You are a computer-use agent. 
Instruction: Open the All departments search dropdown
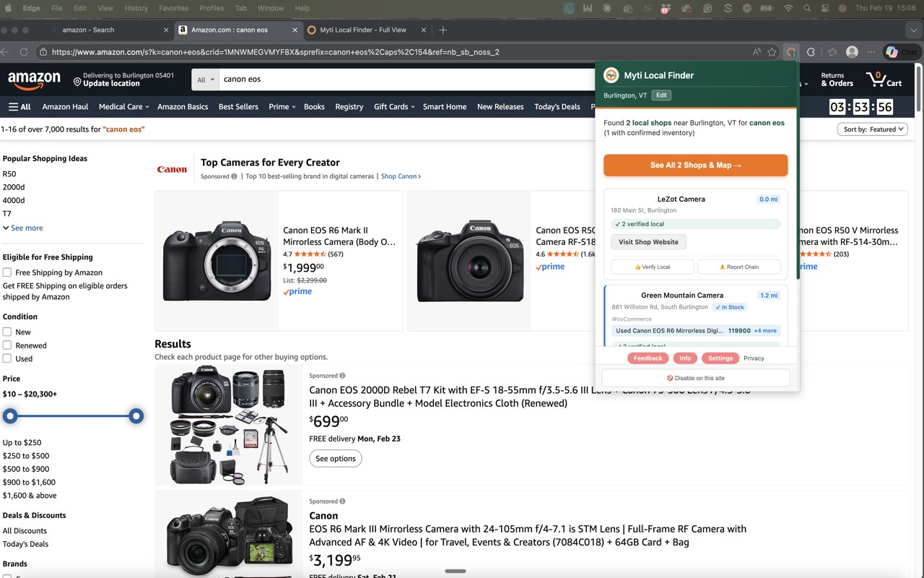point(205,79)
